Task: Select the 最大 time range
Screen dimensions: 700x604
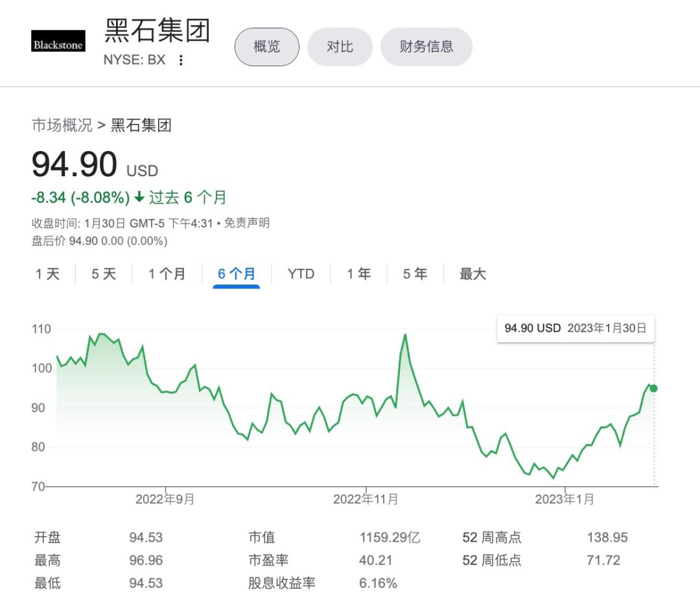Action: (x=470, y=274)
